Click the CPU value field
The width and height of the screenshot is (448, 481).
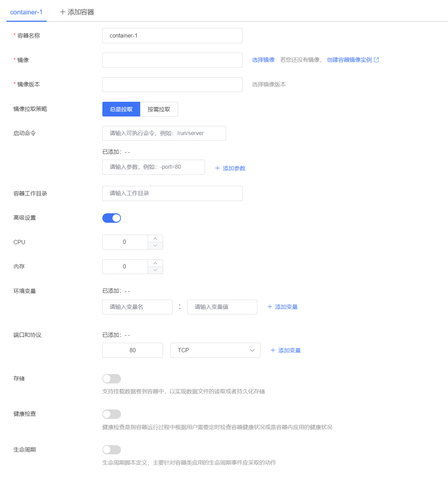pos(125,242)
